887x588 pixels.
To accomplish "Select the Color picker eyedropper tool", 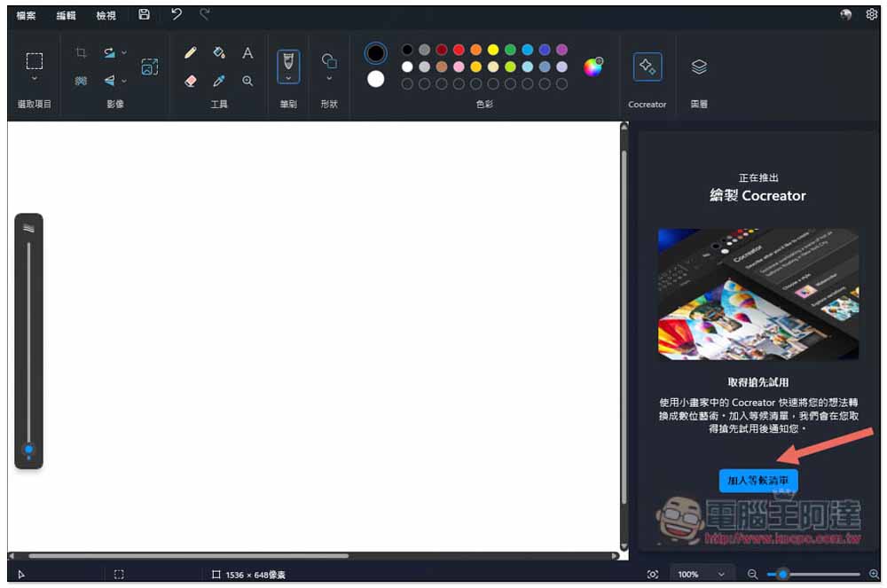I will pos(219,81).
